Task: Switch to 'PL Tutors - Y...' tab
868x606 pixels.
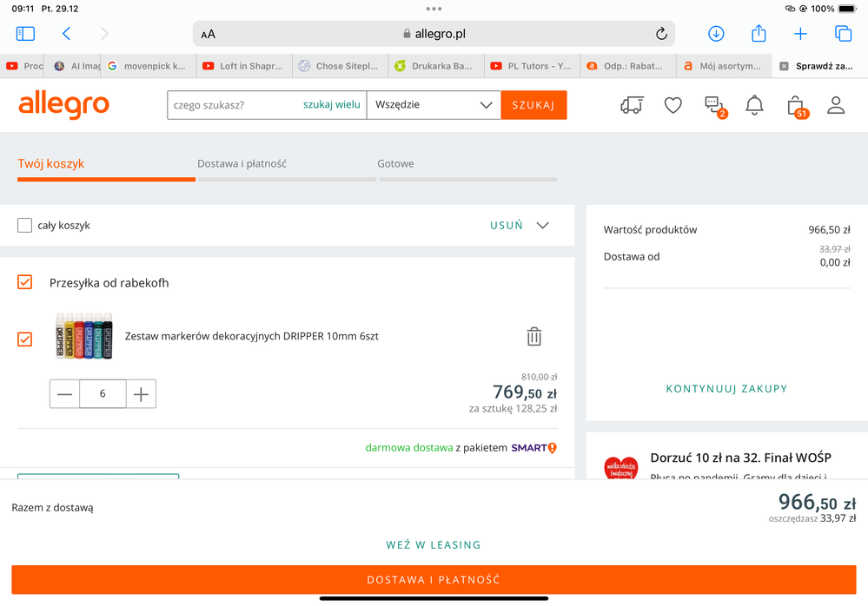Action: click(532, 66)
